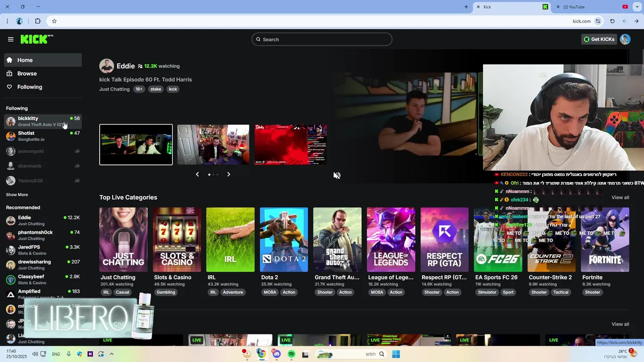The height and width of the screenshot is (362, 644).
Task: Go to next featured stream arrow
Action: (x=228, y=174)
